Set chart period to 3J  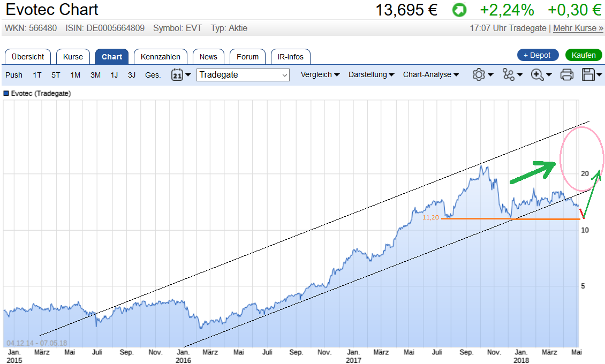pos(132,75)
